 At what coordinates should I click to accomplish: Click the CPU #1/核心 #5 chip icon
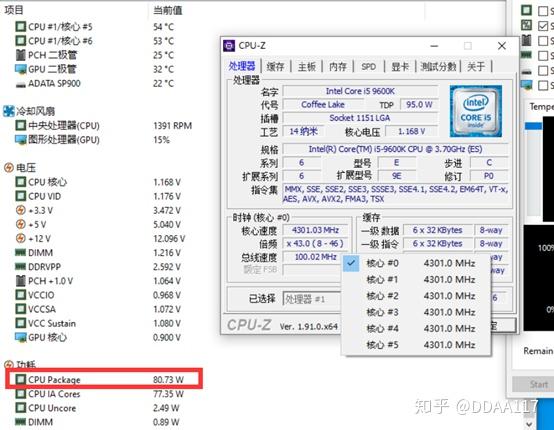(x=21, y=26)
